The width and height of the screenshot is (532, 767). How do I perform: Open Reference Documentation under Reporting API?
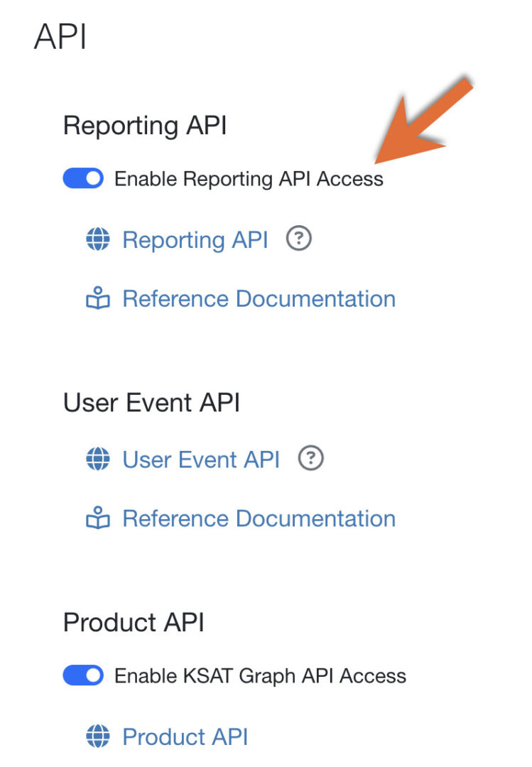(x=259, y=299)
